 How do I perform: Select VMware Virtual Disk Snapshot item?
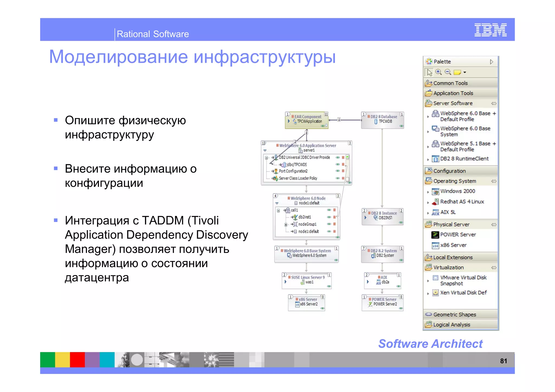coord(459,280)
